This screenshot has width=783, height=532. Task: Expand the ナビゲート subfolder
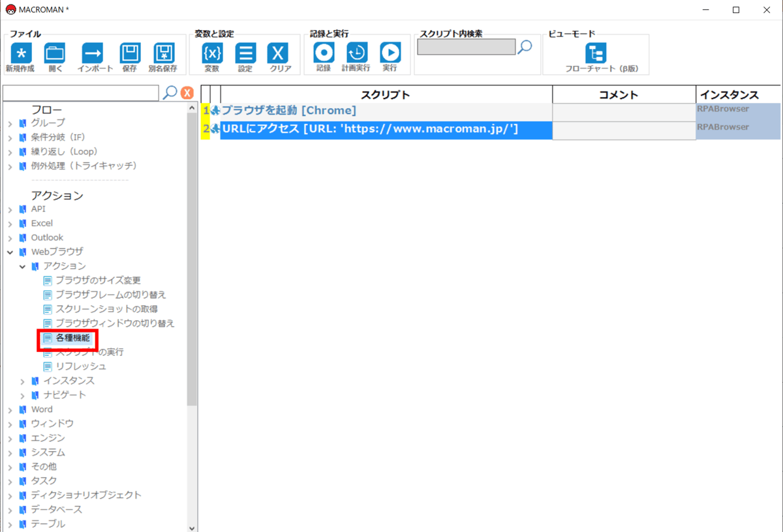coord(23,395)
